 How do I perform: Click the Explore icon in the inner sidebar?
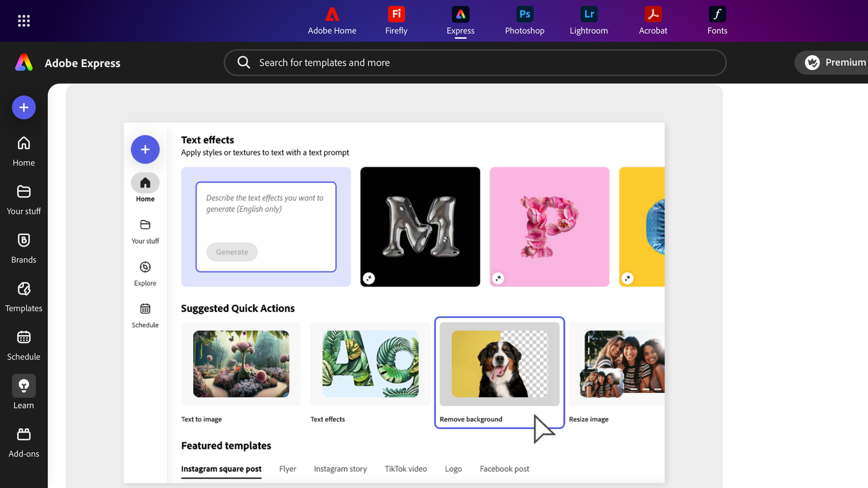tap(145, 273)
